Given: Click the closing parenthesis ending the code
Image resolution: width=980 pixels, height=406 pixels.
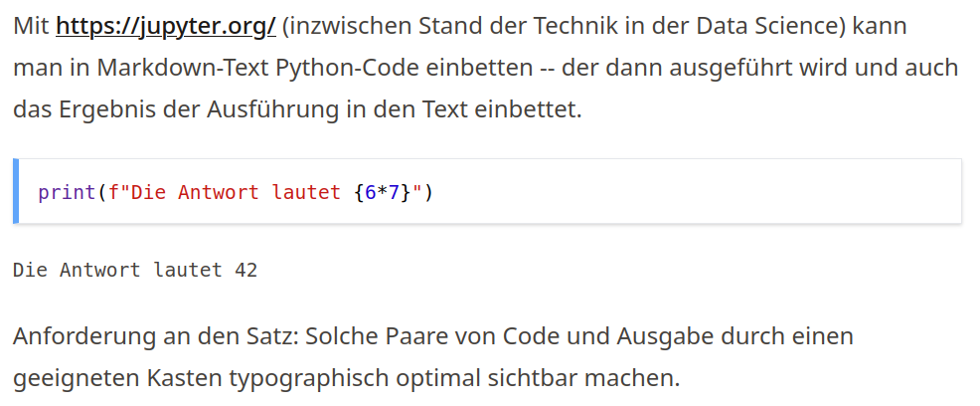Looking at the screenshot, I should pos(428,193).
